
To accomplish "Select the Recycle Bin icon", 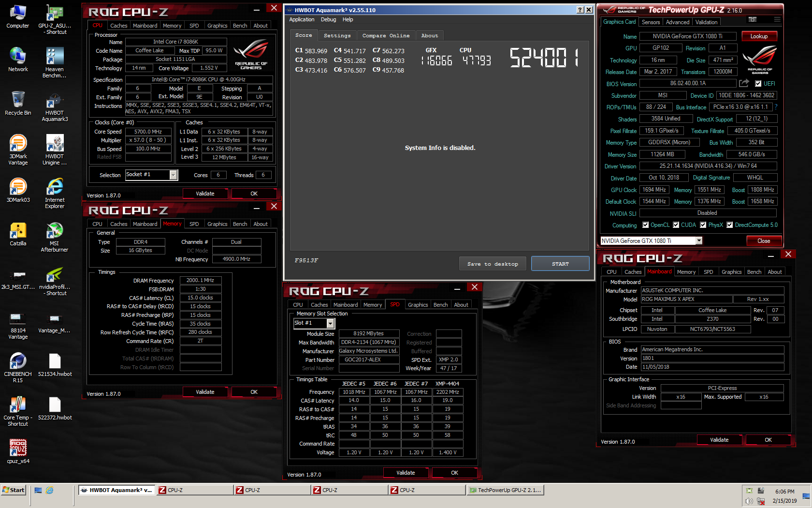I will point(18,104).
